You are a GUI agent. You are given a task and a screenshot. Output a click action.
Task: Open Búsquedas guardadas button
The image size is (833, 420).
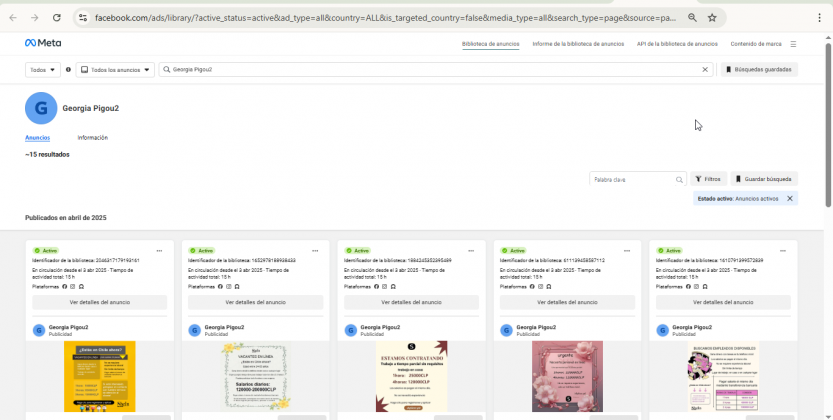759,70
